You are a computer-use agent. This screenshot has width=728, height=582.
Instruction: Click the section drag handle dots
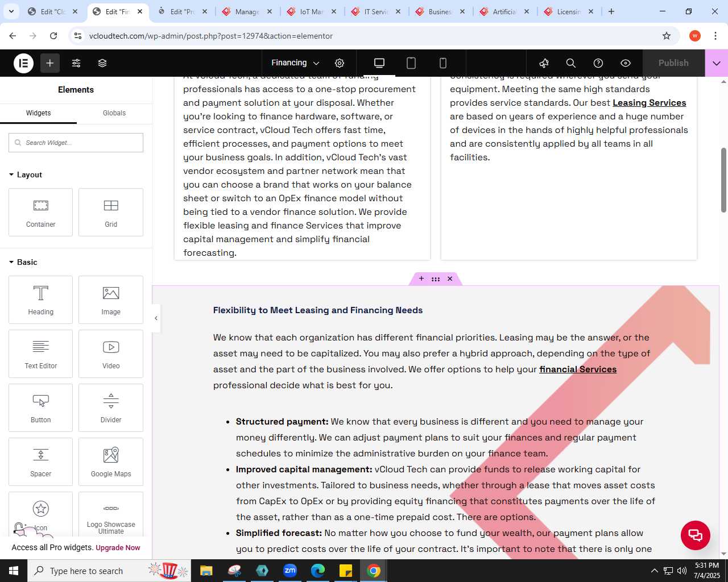[x=436, y=279]
